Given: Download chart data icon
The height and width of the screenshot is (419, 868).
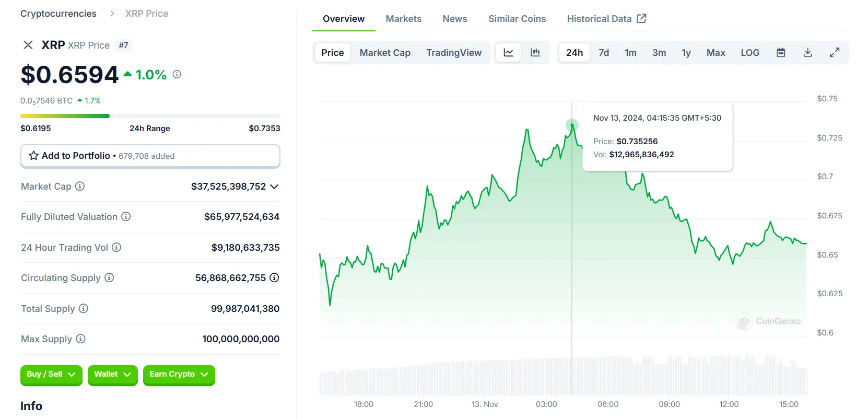Looking at the screenshot, I should pos(807,52).
